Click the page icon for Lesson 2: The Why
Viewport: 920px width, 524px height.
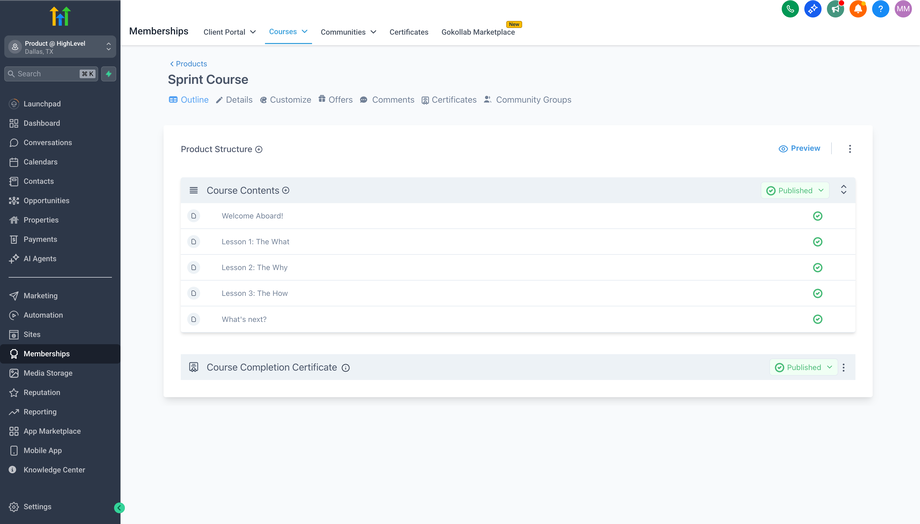pyautogui.click(x=194, y=268)
